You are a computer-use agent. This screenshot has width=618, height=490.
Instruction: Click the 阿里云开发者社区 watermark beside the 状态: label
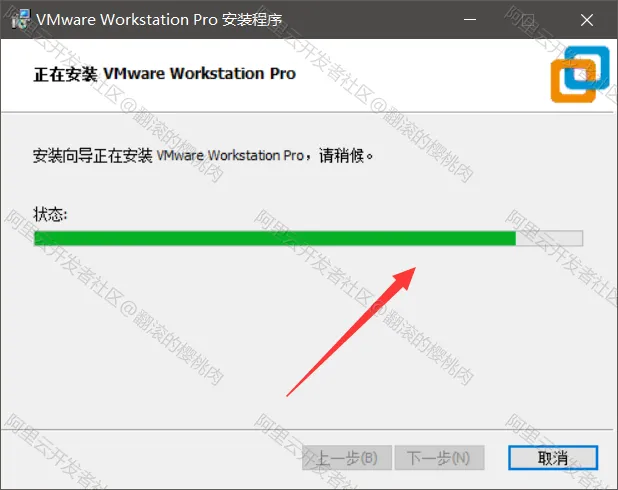click(61, 259)
